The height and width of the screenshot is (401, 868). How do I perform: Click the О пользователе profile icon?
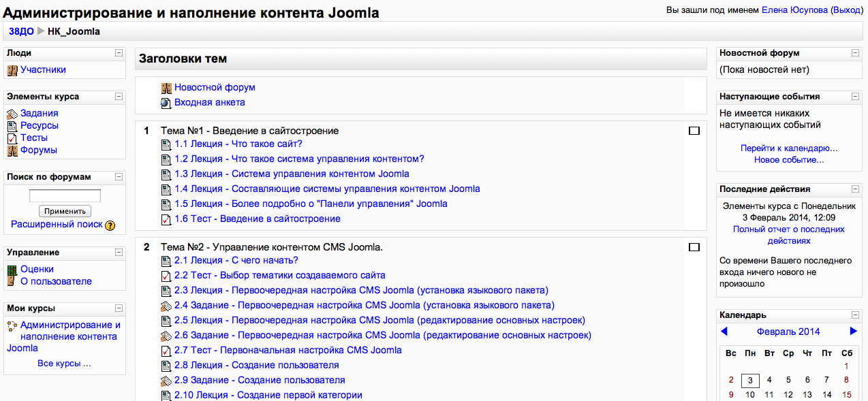click(x=12, y=282)
